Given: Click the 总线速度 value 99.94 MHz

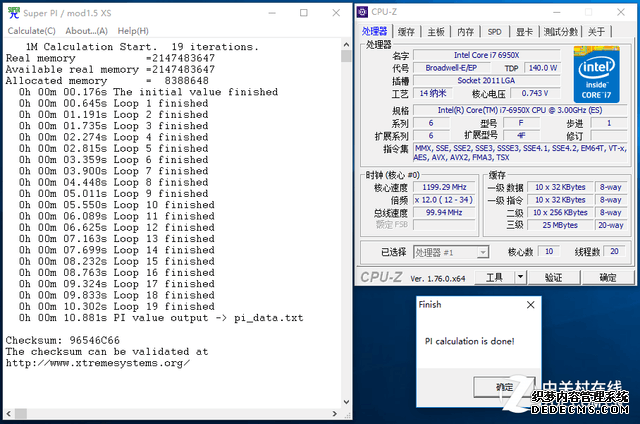Looking at the screenshot, I should pos(444,212).
